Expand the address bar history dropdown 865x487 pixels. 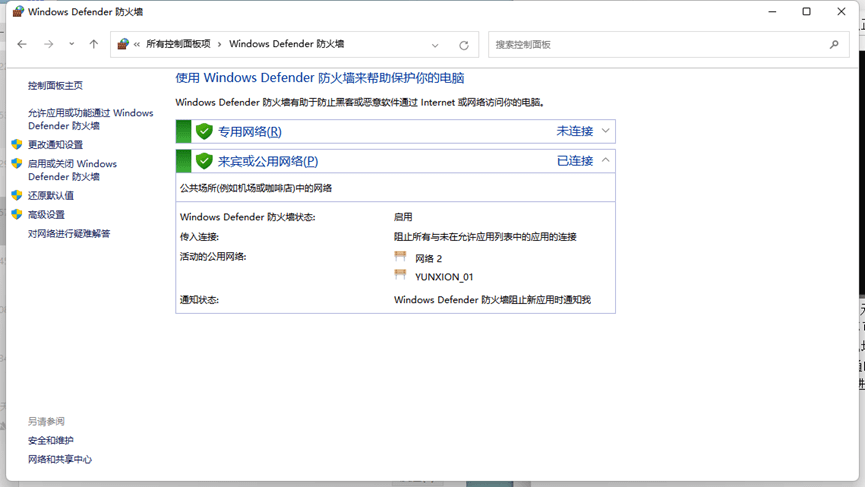[x=435, y=45]
